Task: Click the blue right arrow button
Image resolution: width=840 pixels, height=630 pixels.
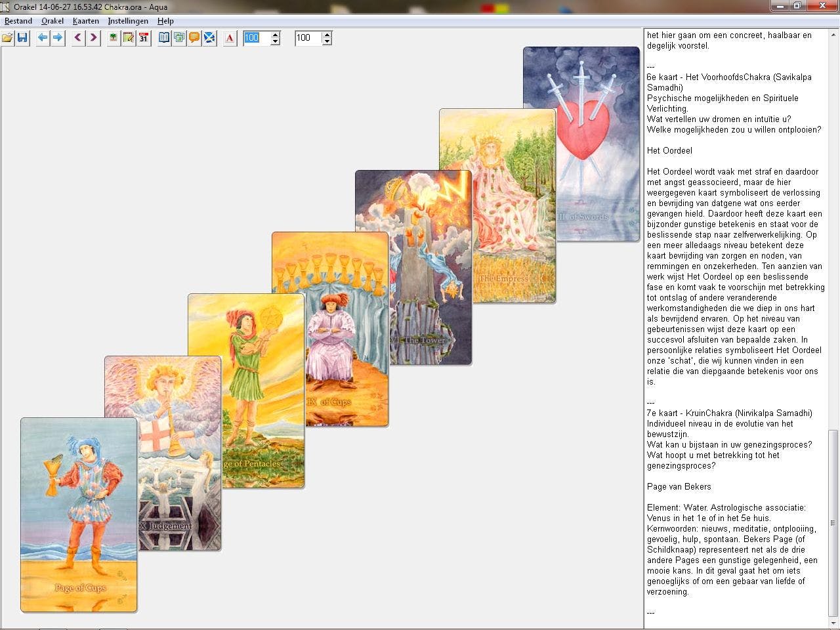Action: point(58,38)
